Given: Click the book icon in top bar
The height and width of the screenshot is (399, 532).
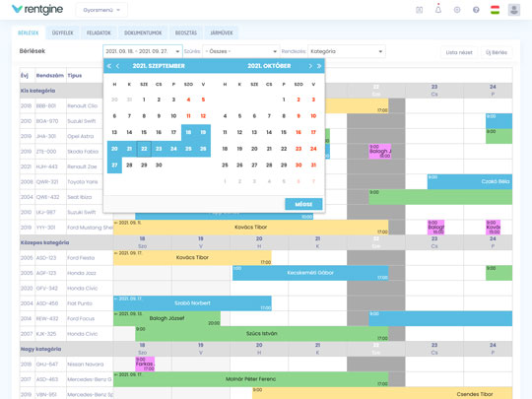Looking at the screenshot, I should pyautogui.click(x=420, y=10).
